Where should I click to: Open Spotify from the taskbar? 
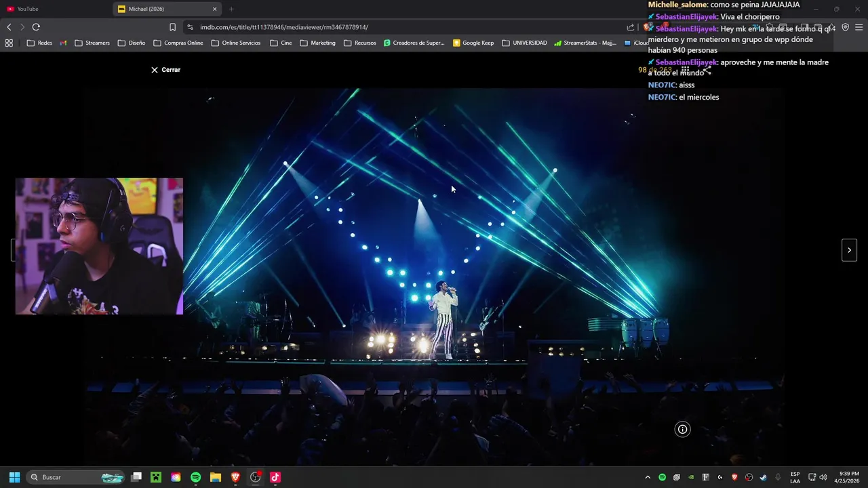click(196, 477)
